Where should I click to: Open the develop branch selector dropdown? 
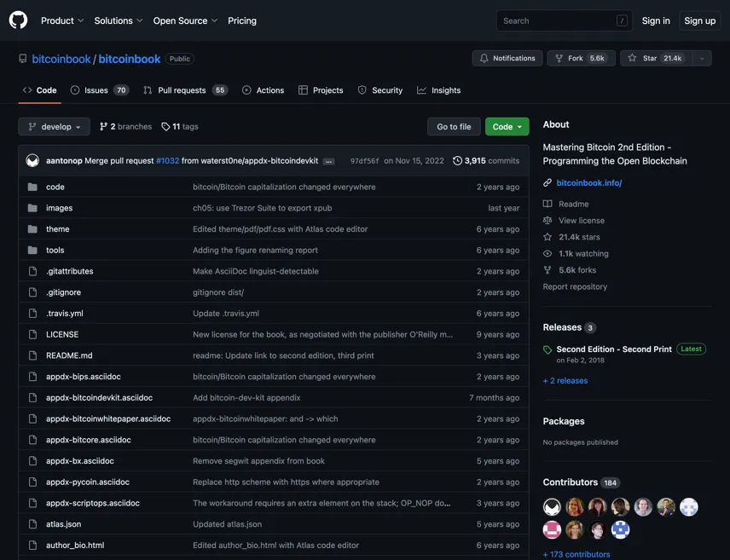point(54,127)
